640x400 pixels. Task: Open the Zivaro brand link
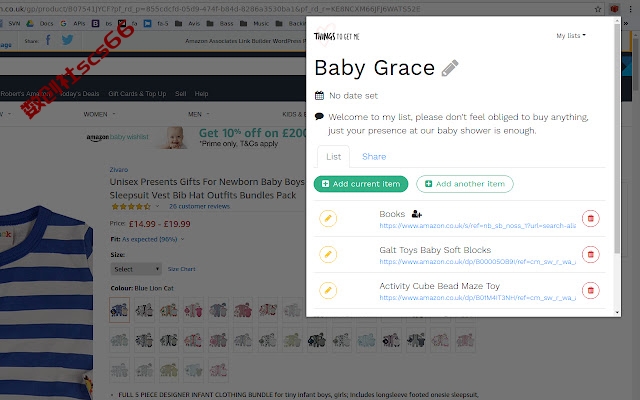click(118, 169)
